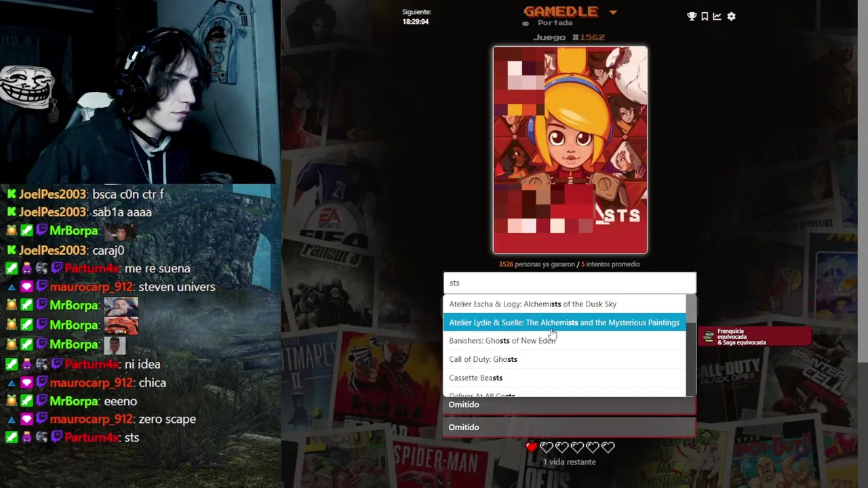Open the statistics chart icon

(717, 16)
